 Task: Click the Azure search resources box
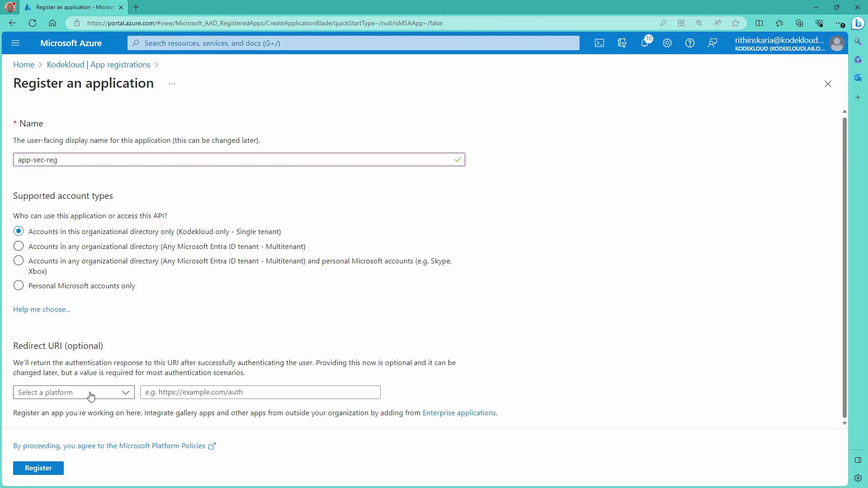click(x=354, y=43)
